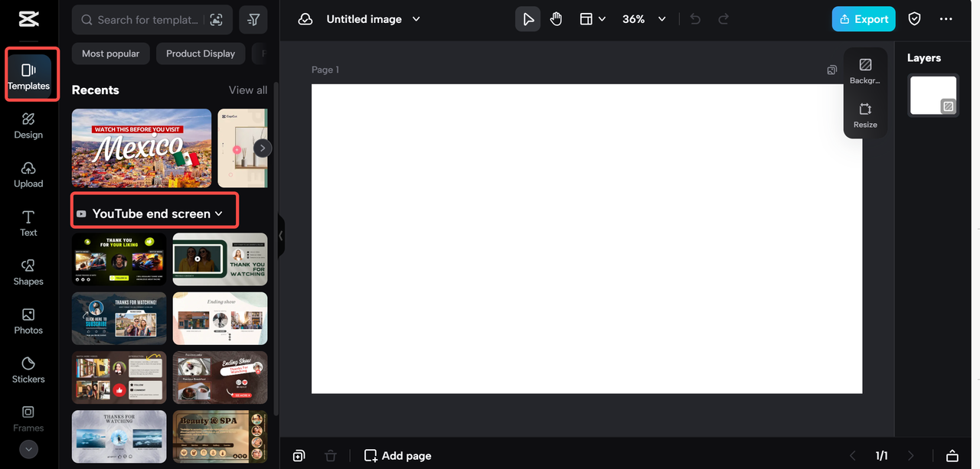Viewport: 980px width, 469px height.
Task: Select the icy Thanks for watching template
Action: click(x=119, y=437)
